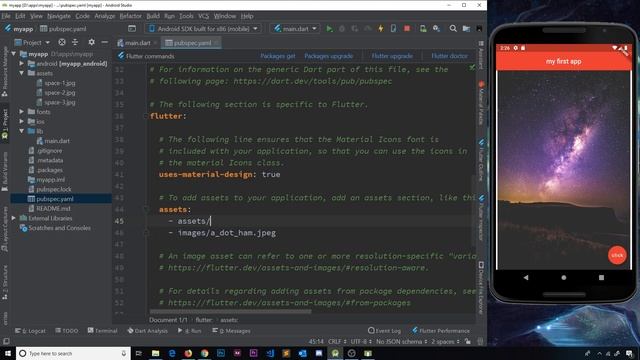Click Packages upgrade link
This screenshot has height=360, width=640.
click(x=329, y=56)
